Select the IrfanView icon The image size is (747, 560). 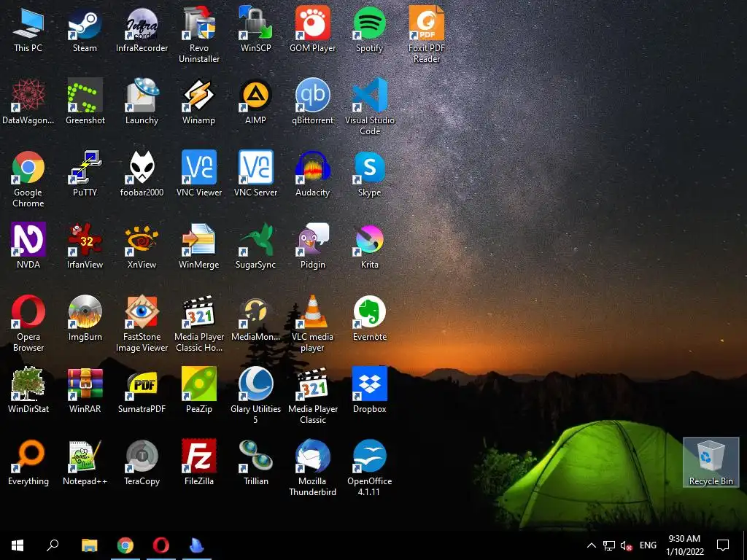85,246
